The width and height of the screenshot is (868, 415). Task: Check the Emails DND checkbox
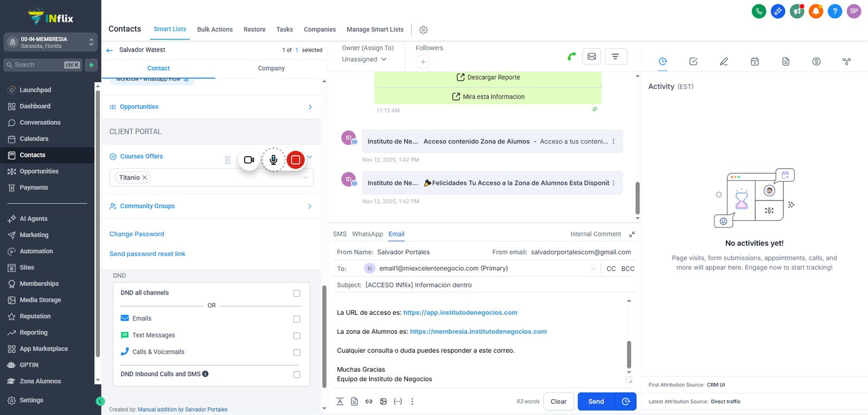pos(297,319)
